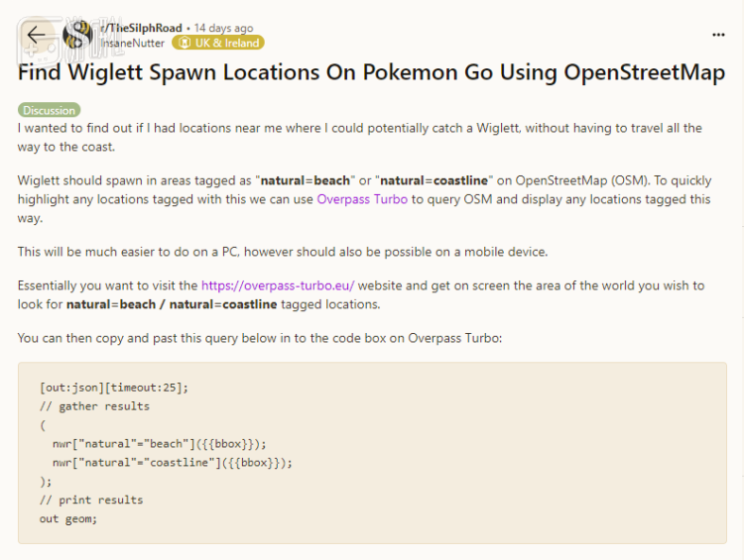Image resolution: width=744 pixels, height=560 pixels.
Task: Click bold 'natural=beach' in second paragraph
Action: coord(306,180)
